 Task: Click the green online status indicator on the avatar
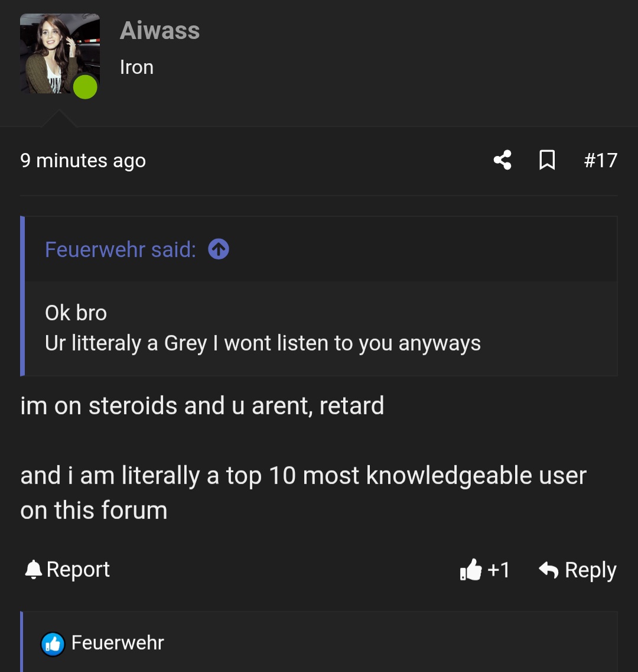coord(85,87)
